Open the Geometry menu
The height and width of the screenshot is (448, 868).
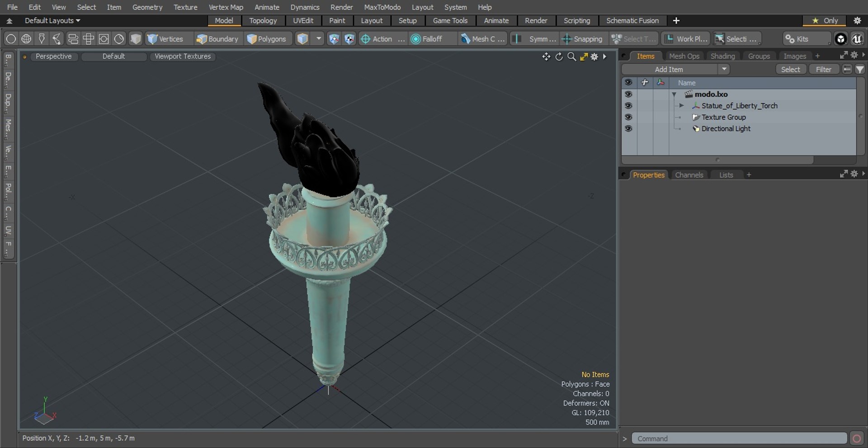click(147, 7)
